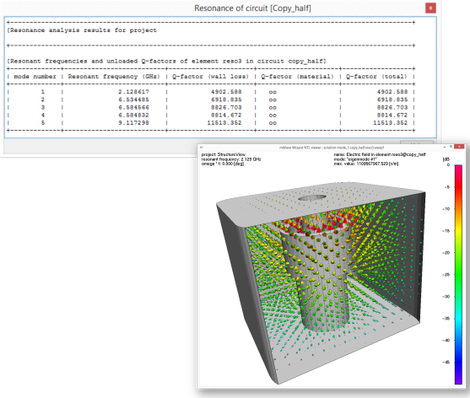Select the mode 2 row at 6.534485 GHz
The image size is (470, 398).
(x=211, y=100)
